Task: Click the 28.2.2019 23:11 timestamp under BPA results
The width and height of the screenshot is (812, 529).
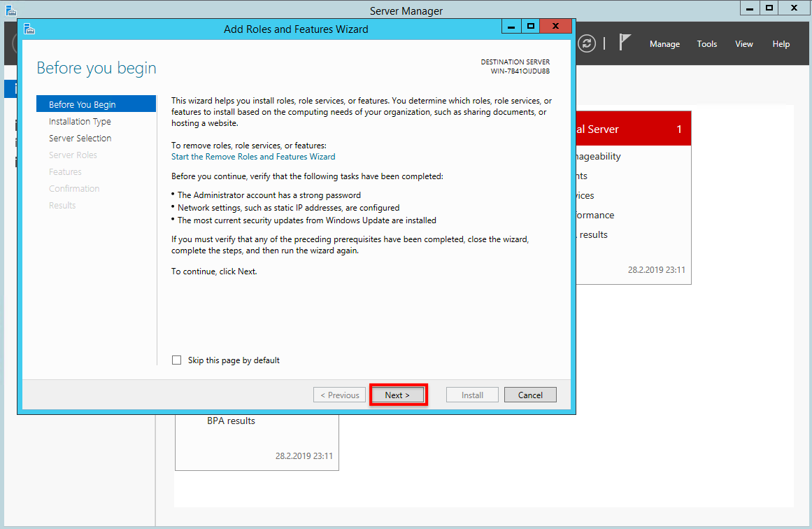Action: tap(304, 456)
